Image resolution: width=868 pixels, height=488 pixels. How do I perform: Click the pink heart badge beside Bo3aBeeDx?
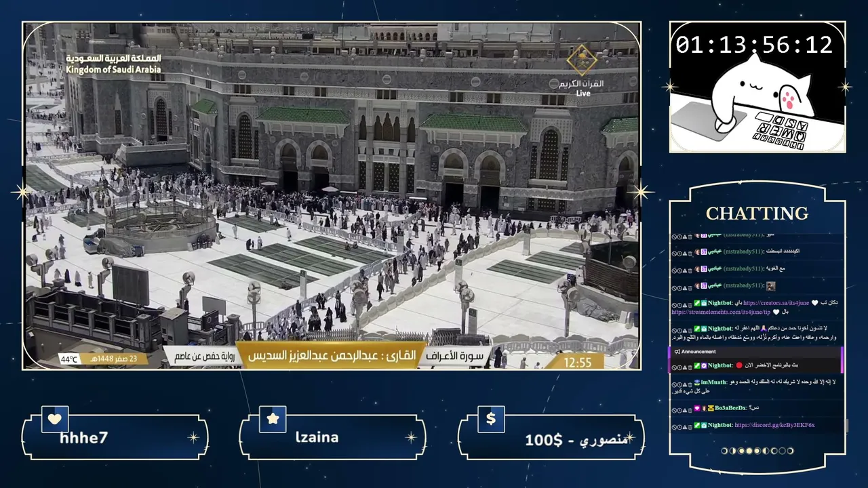pos(696,409)
